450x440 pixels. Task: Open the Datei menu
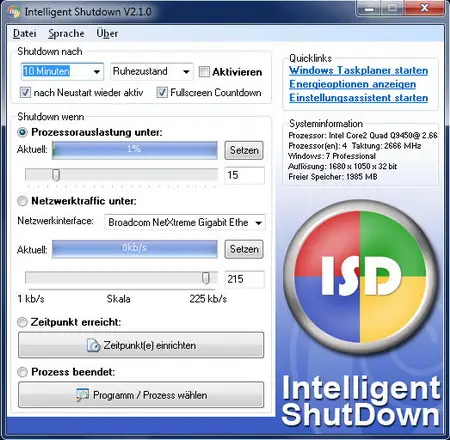25,33
